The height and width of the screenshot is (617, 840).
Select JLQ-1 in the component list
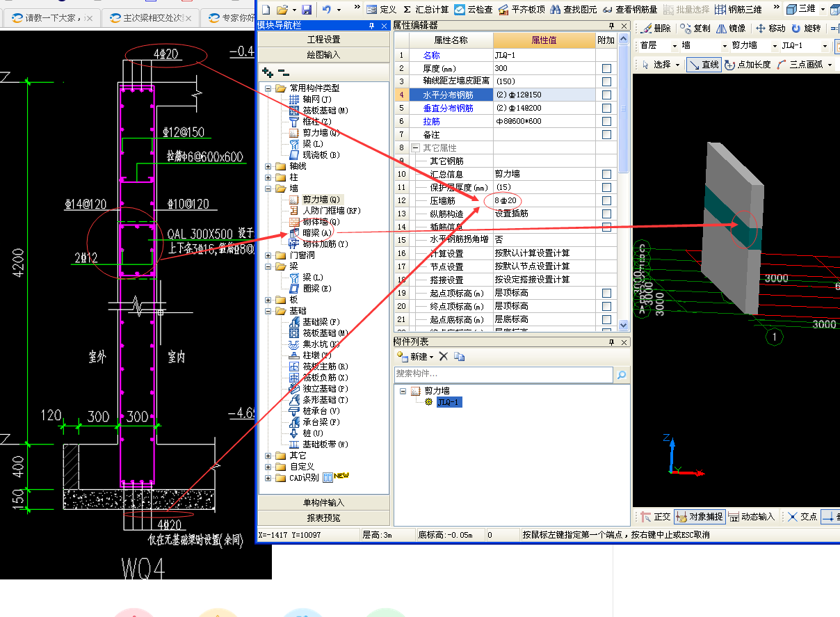pyautogui.click(x=449, y=402)
